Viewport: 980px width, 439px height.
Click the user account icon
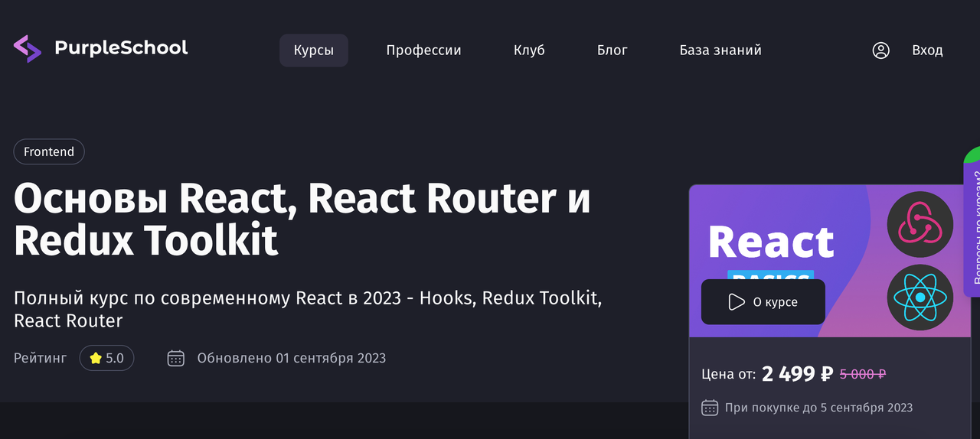pyautogui.click(x=880, y=50)
